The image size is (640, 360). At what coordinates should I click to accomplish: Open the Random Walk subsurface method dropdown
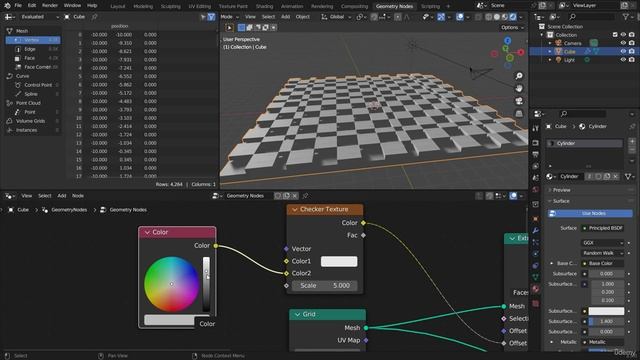point(602,253)
